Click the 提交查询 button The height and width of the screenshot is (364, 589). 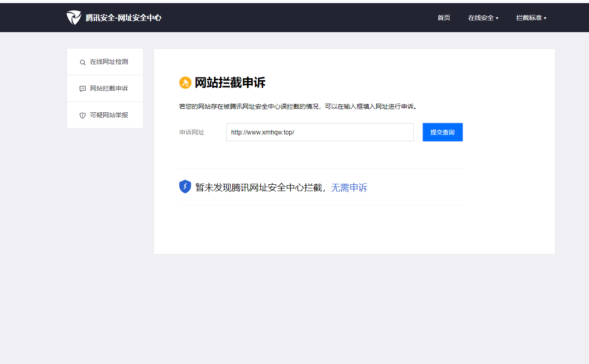pos(443,132)
